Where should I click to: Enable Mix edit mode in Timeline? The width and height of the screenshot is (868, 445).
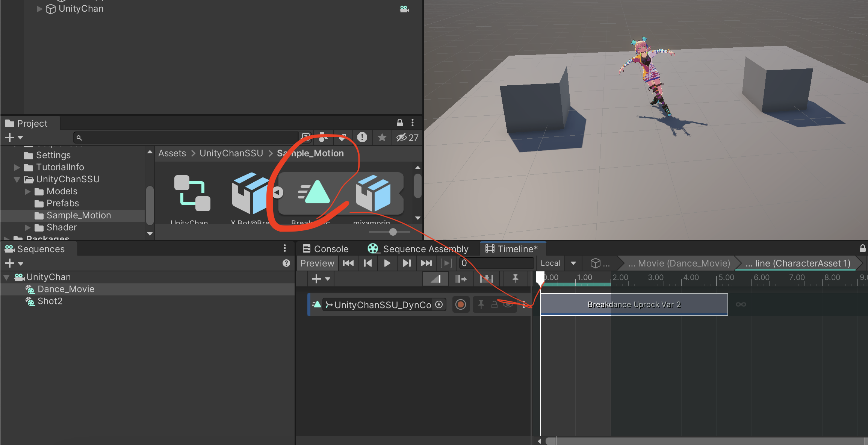pyautogui.click(x=436, y=279)
